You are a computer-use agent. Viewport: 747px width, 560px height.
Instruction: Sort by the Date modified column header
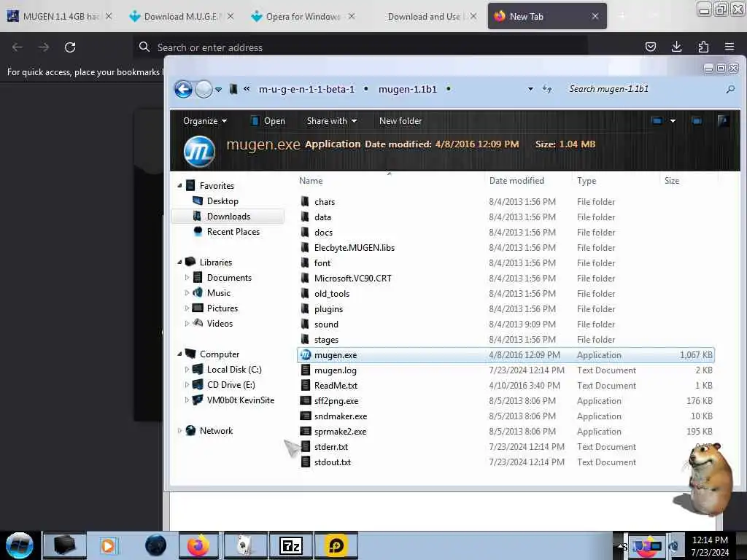pyautogui.click(x=516, y=181)
